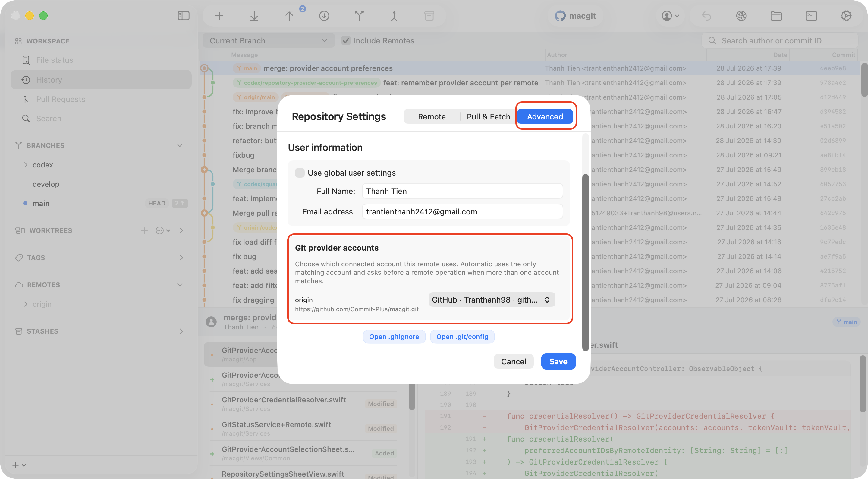Image resolution: width=868 pixels, height=479 pixels.
Task: Expand the TAGS section chevron
Action: (x=181, y=258)
